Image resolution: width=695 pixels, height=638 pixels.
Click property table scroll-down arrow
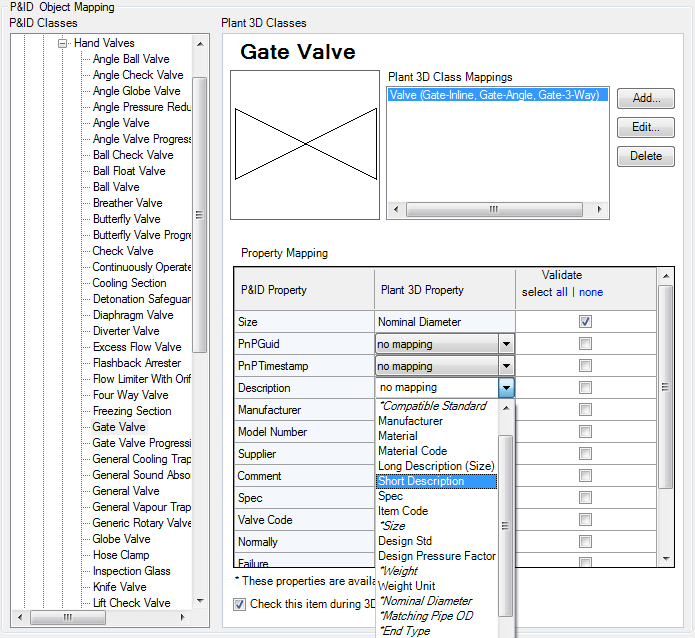click(666, 559)
